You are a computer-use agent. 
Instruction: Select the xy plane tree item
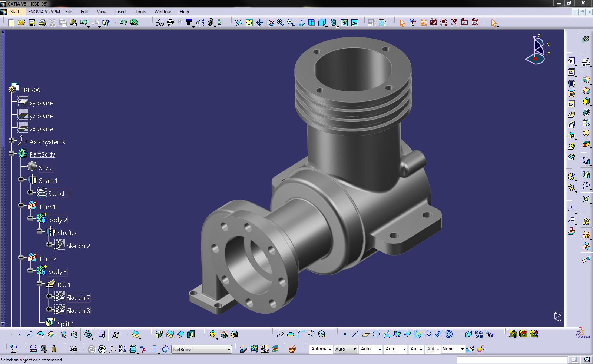(x=41, y=103)
